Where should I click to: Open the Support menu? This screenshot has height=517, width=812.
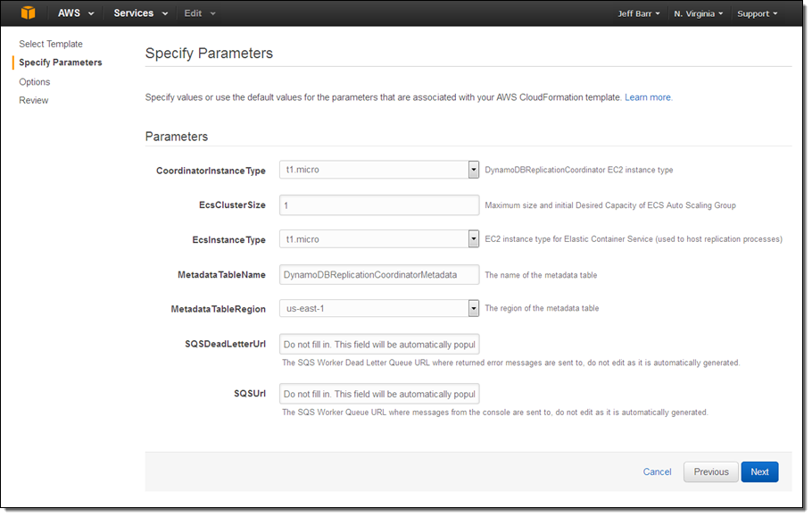[x=757, y=14]
